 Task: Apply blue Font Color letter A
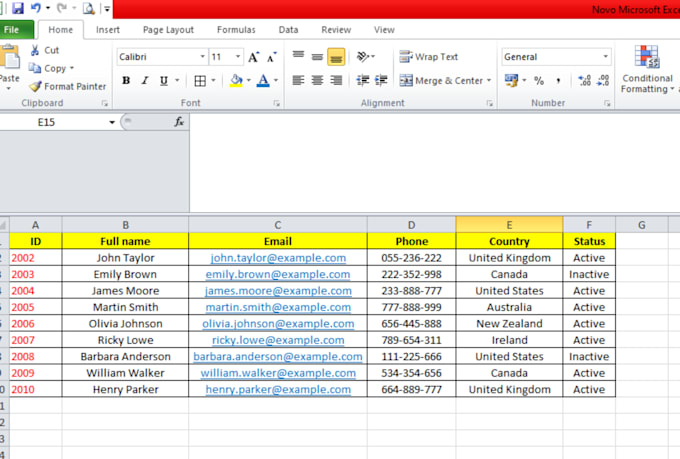point(263,81)
